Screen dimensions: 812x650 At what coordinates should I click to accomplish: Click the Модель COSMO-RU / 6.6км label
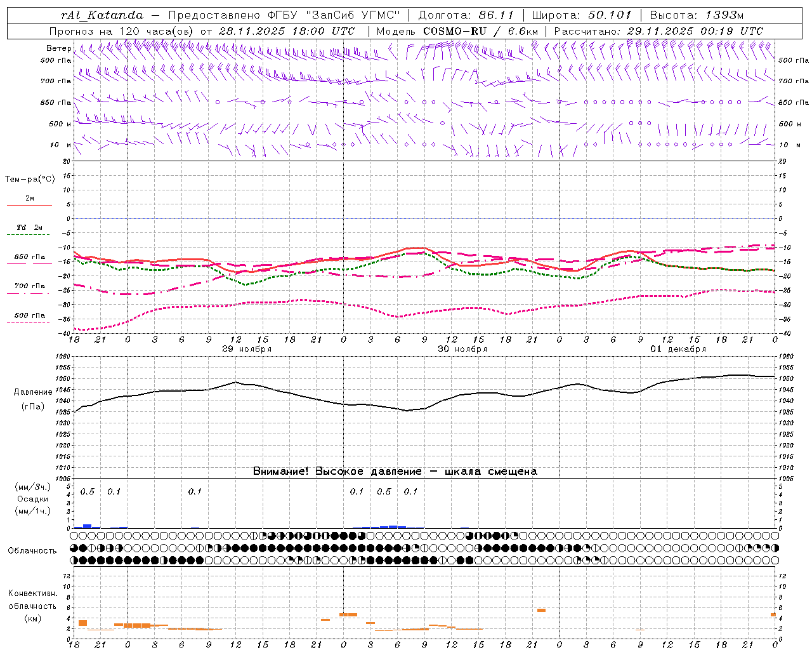(457, 31)
